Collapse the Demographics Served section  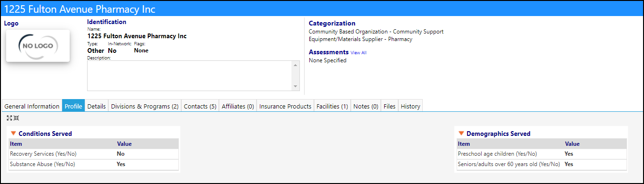click(x=461, y=134)
